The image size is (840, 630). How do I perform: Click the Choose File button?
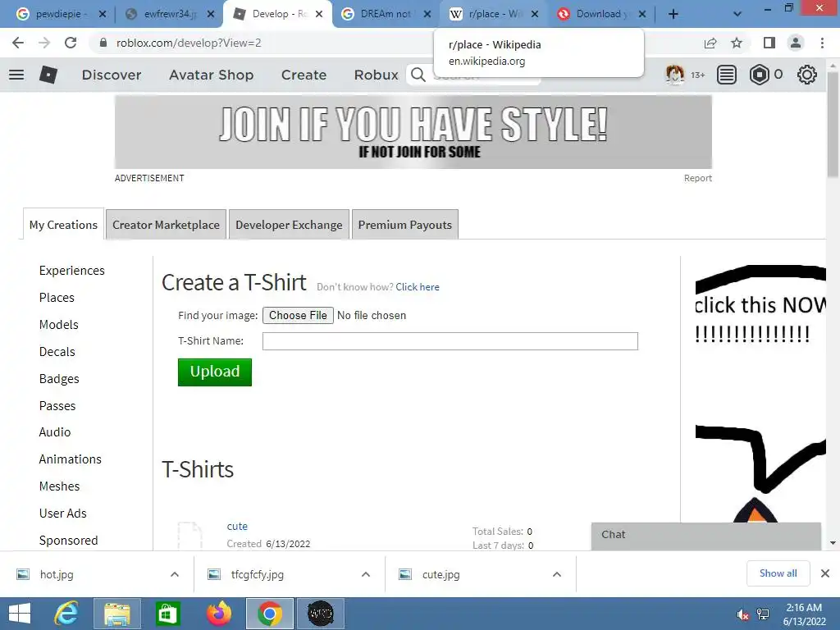click(x=298, y=315)
